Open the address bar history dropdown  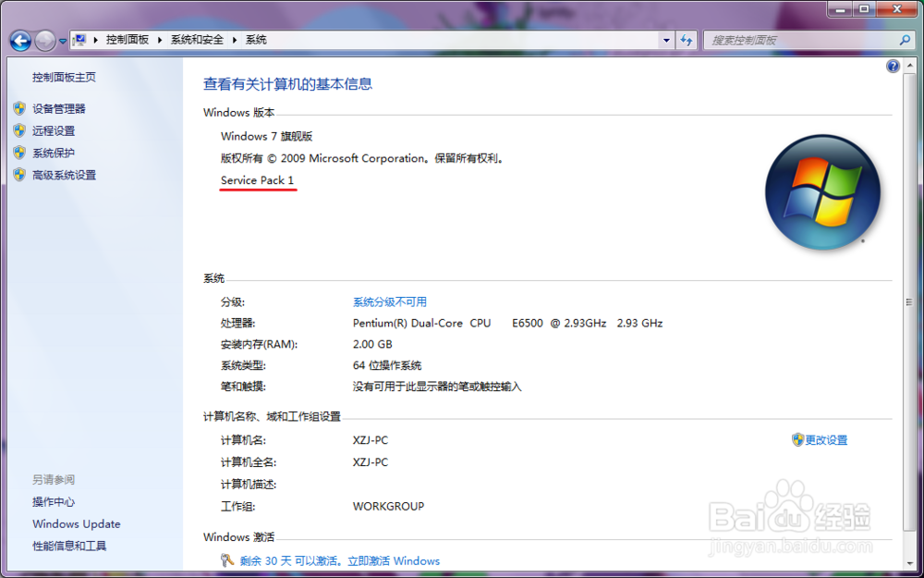point(666,41)
